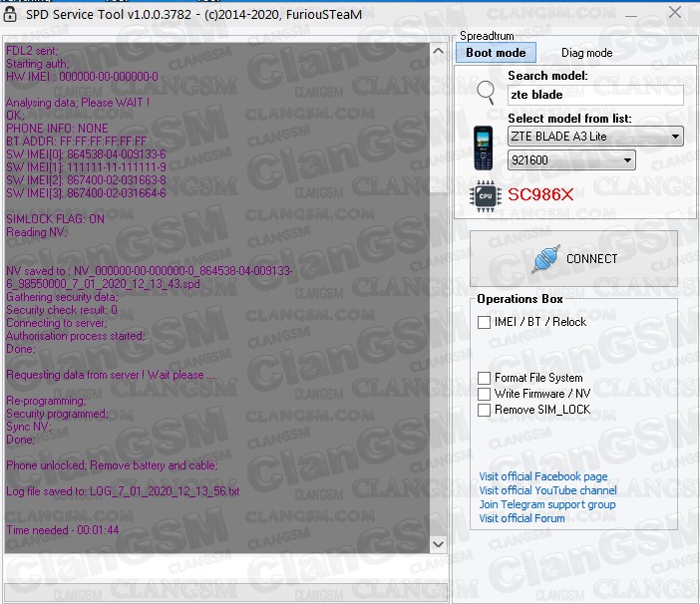Click log line 'PHONE INFO: NONE'
The height and width of the screenshot is (604, 700).
(57, 129)
